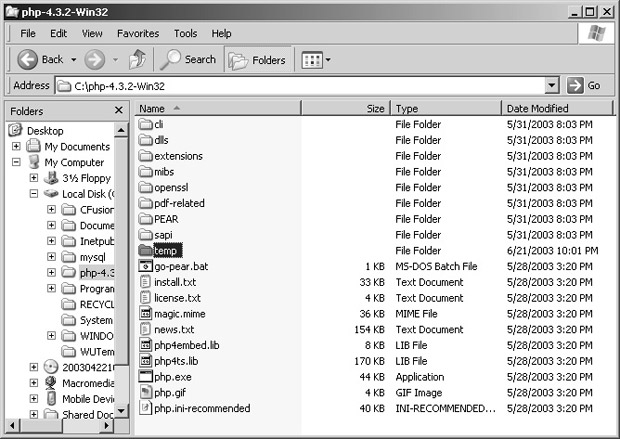Expand the Inetpub folder node
This screenshot has height=439, width=620.
(x=51, y=241)
